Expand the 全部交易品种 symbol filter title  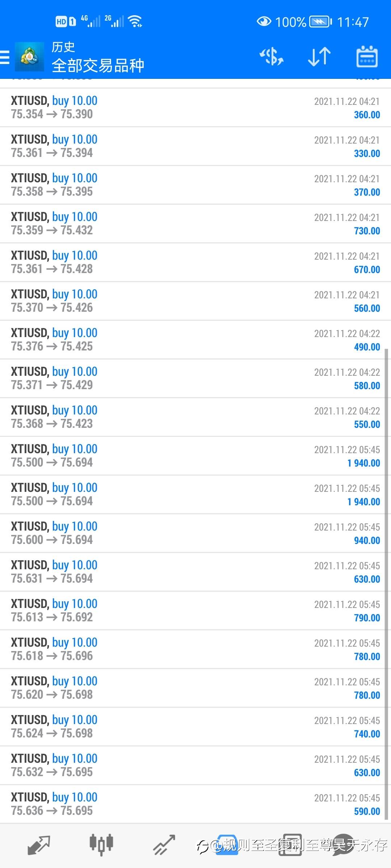click(98, 65)
